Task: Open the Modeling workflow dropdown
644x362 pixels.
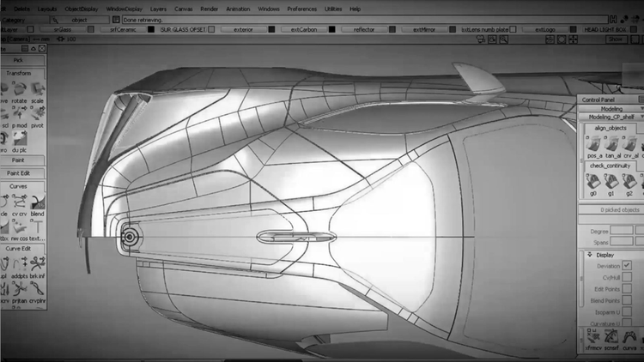Action: [611, 109]
